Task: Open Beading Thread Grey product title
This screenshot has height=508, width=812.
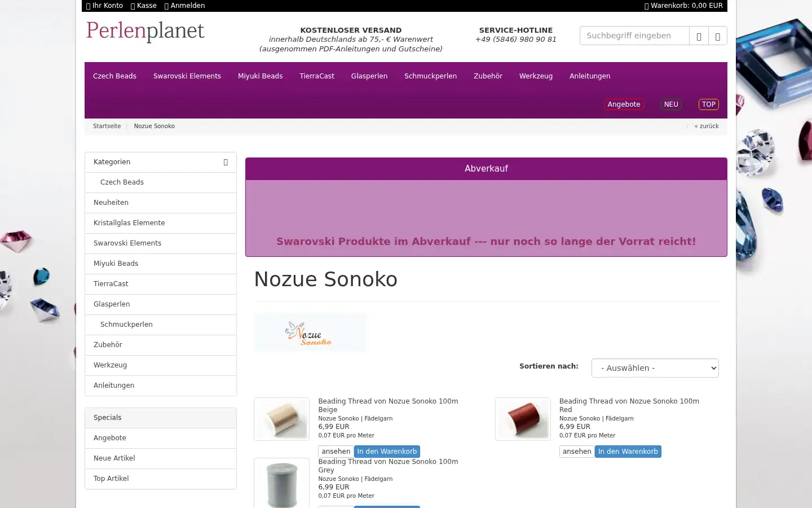Action: click(x=388, y=466)
